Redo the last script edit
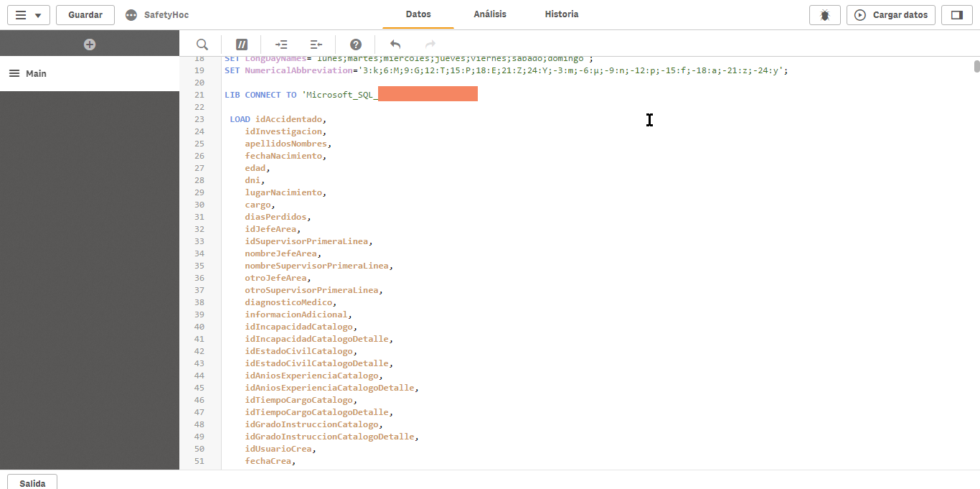 tap(430, 45)
